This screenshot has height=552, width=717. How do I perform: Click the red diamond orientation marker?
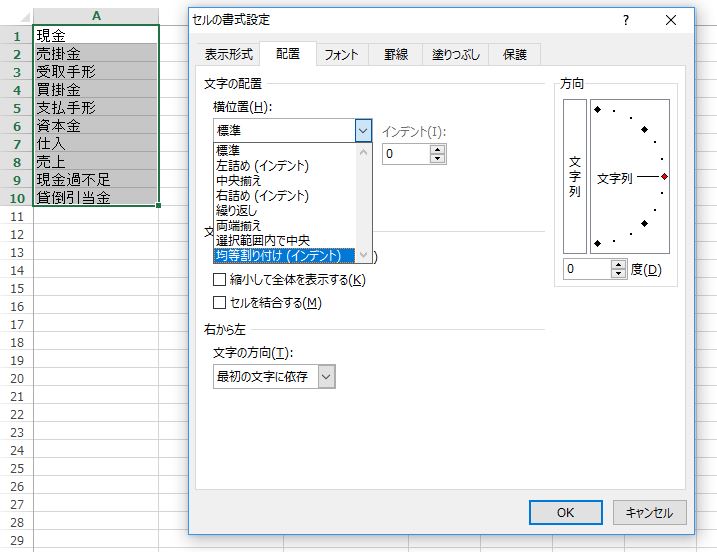pos(664,177)
